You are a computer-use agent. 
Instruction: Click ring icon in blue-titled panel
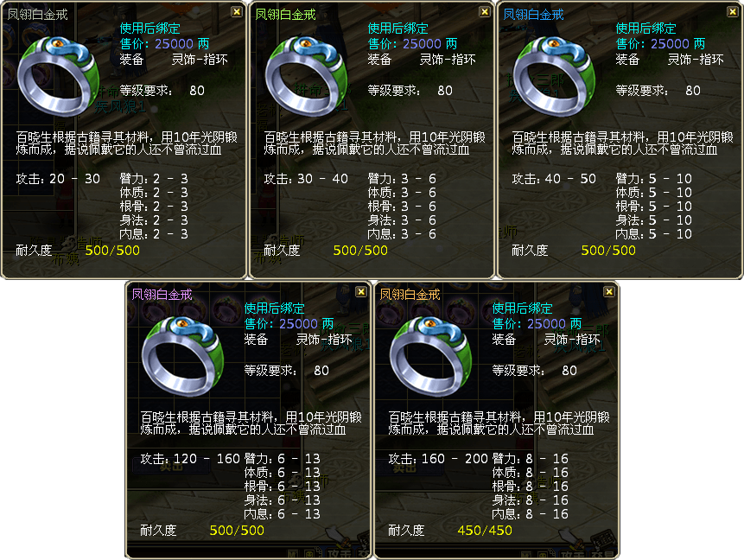click(555, 76)
